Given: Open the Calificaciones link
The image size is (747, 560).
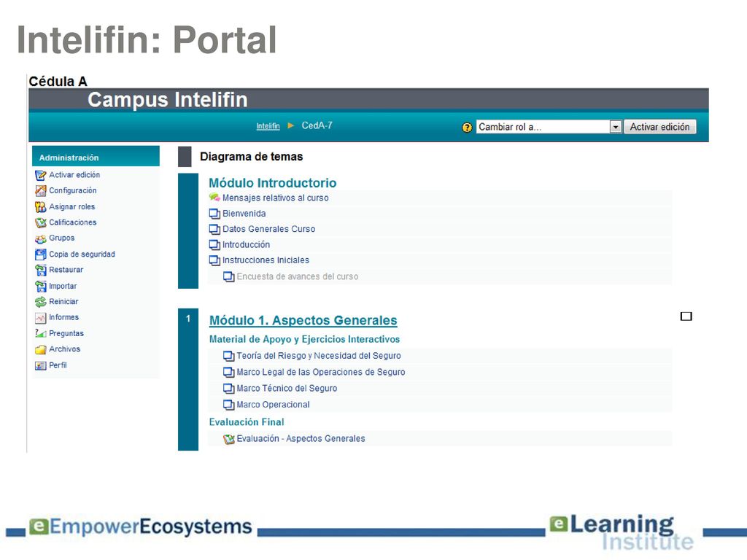Looking at the screenshot, I should (x=72, y=222).
